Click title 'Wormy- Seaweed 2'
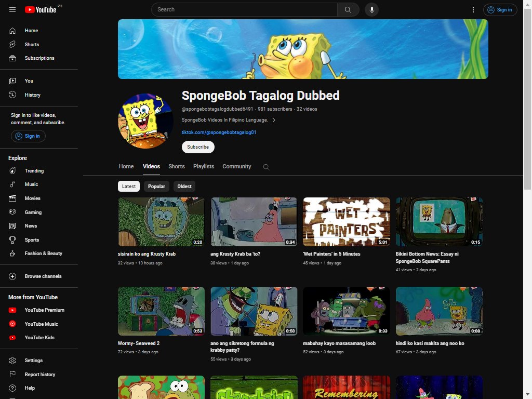532x399 pixels. (138, 343)
